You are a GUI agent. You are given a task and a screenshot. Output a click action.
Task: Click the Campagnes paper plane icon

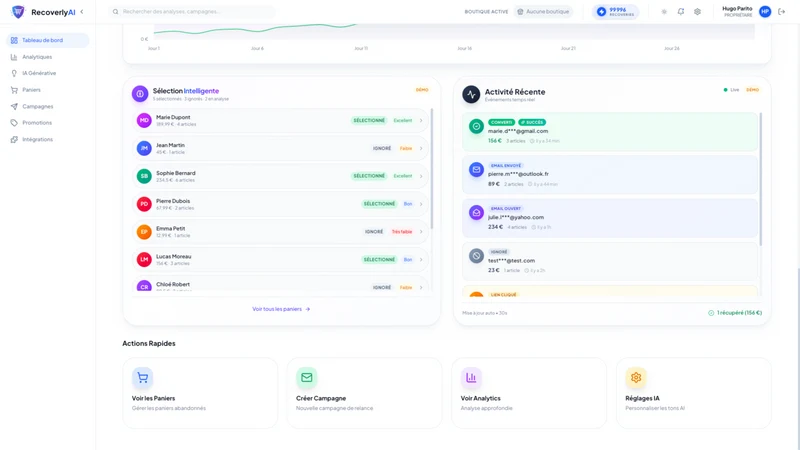[14, 107]
